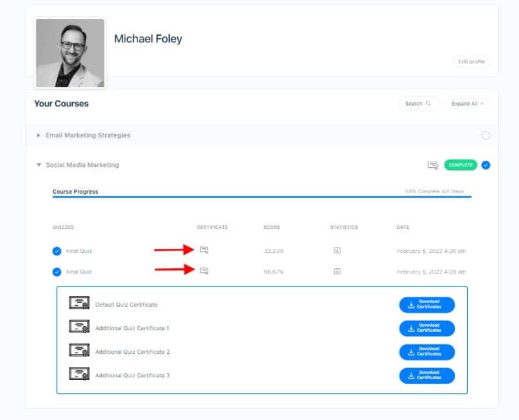The height and width of the screenshot is (420, 519).
Task: Collapse the Social Media Marketing course
Action: 39,165
